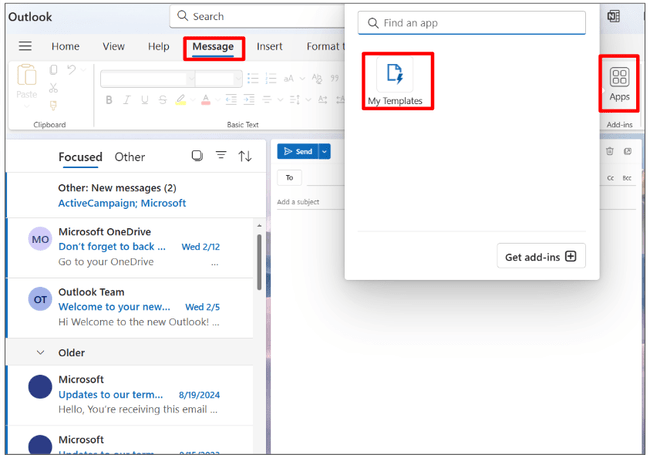Click the yellow text highlight color button
650x458 pixels.
coord(182,100)
